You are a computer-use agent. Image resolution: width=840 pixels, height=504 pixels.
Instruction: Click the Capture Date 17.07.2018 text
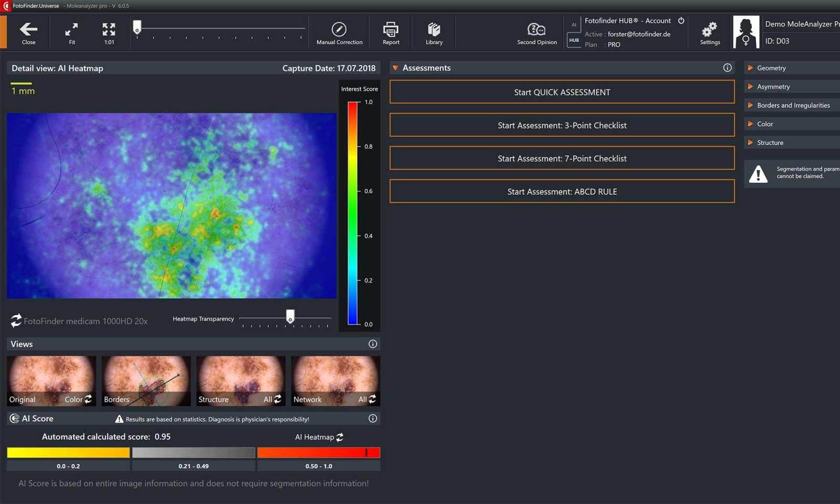[329, 68]
